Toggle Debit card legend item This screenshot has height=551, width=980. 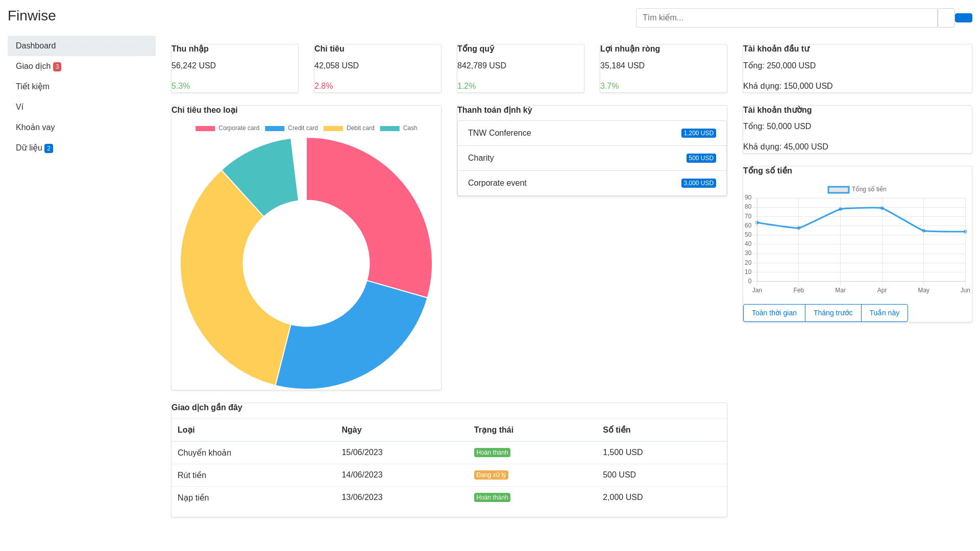pyautogui.click(x=349, y=128)
